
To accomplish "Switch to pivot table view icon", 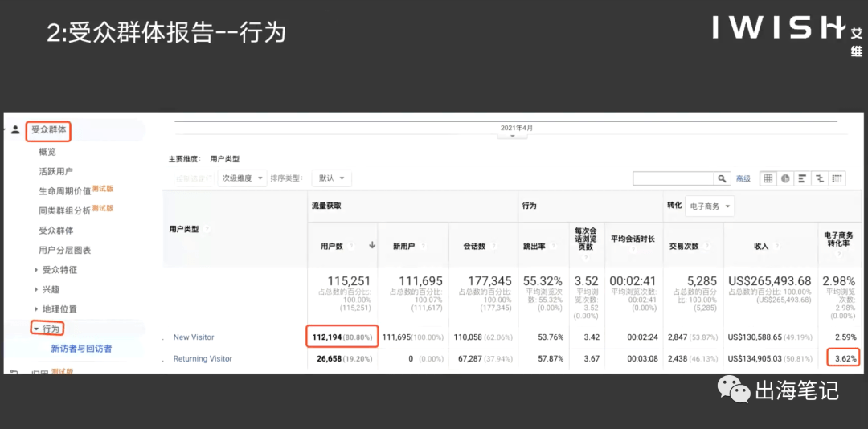I will pyautogui.click(x=837, y=178).
